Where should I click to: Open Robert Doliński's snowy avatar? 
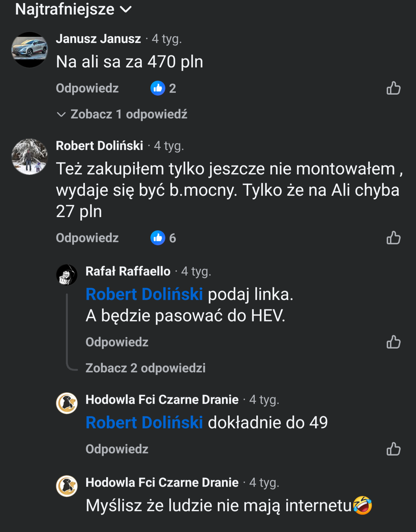[30, 157]
